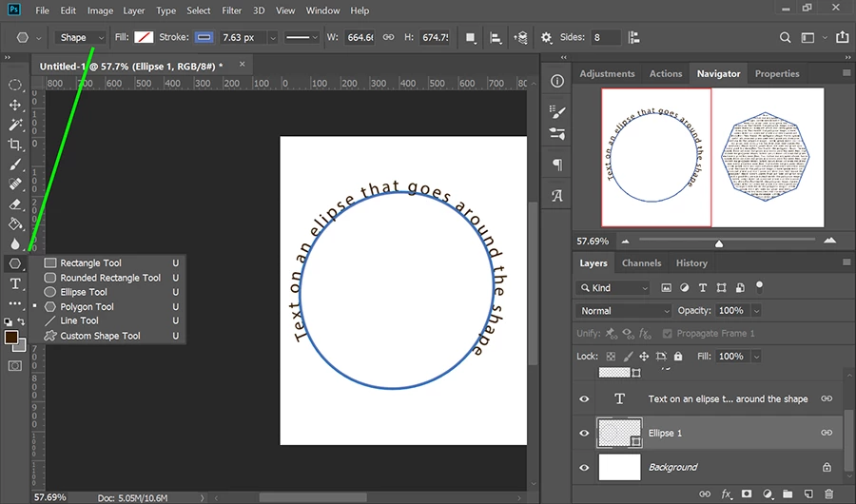This screenshot has width=856, height=504.
Task: Open the Filter menu
Action: [x=231, y=10]
